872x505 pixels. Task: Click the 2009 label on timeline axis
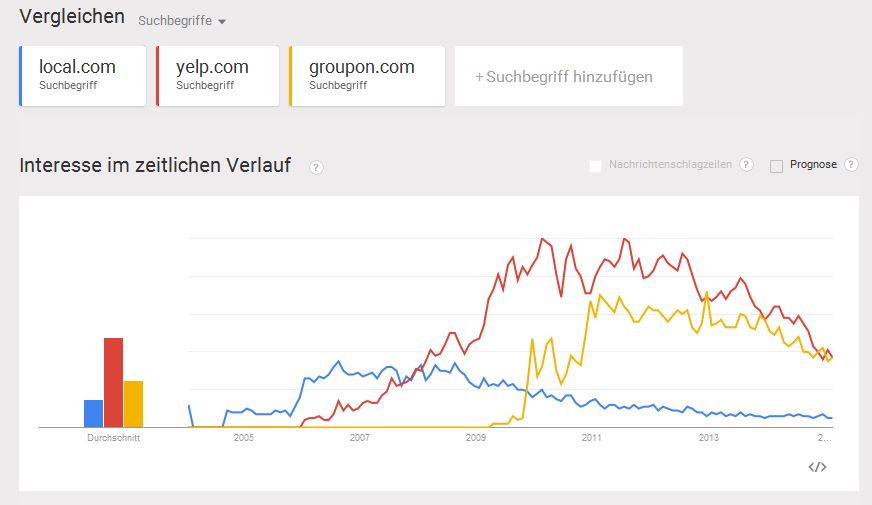point(476,438)
